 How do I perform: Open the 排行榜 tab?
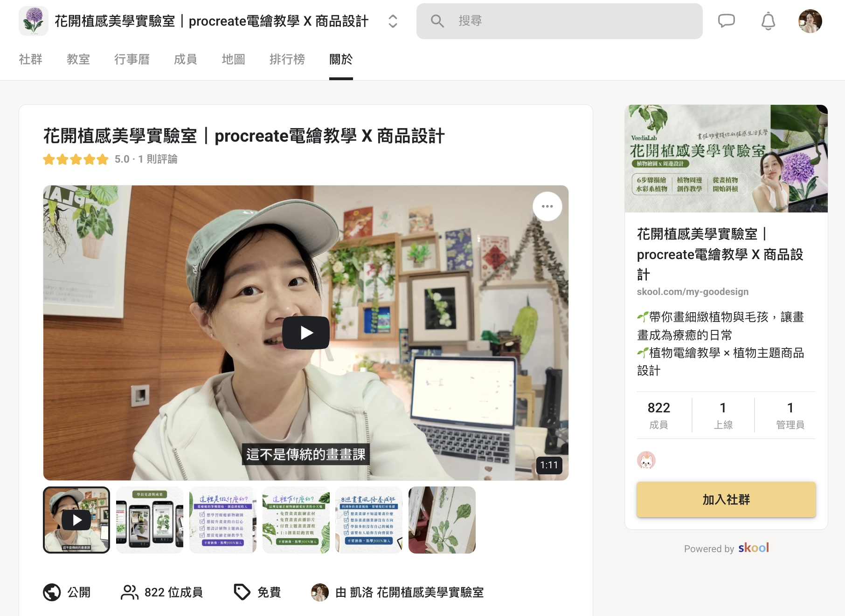[287, 59]
